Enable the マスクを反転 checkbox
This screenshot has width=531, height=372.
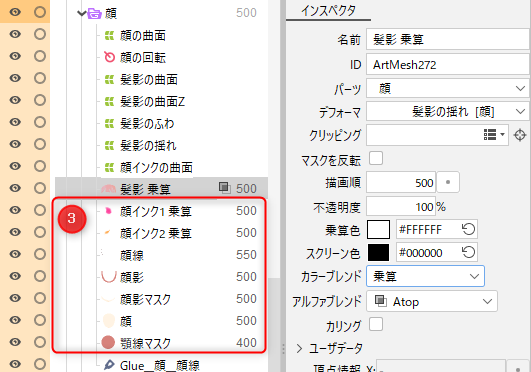[376, 159]
